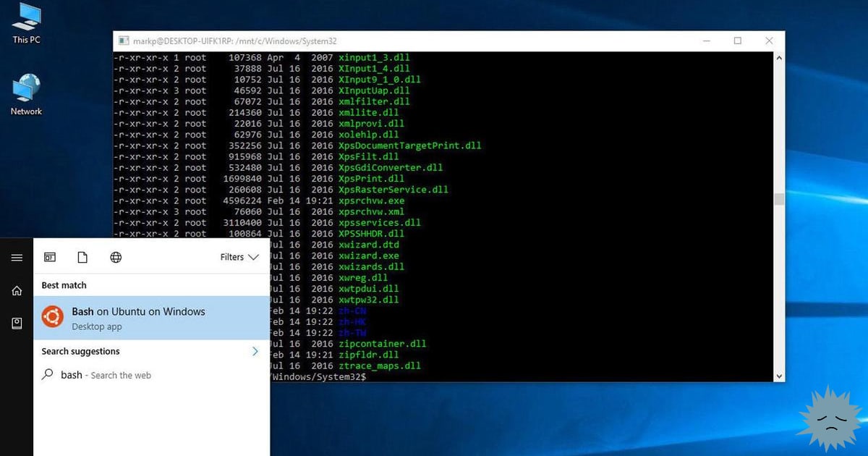Click the search magnifier icon beside bash
The image size is (868, 456).
point(48,375)
